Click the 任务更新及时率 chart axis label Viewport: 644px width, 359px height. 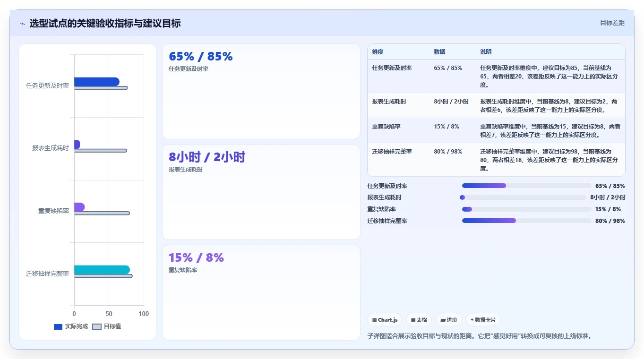(x=48, y=85)
